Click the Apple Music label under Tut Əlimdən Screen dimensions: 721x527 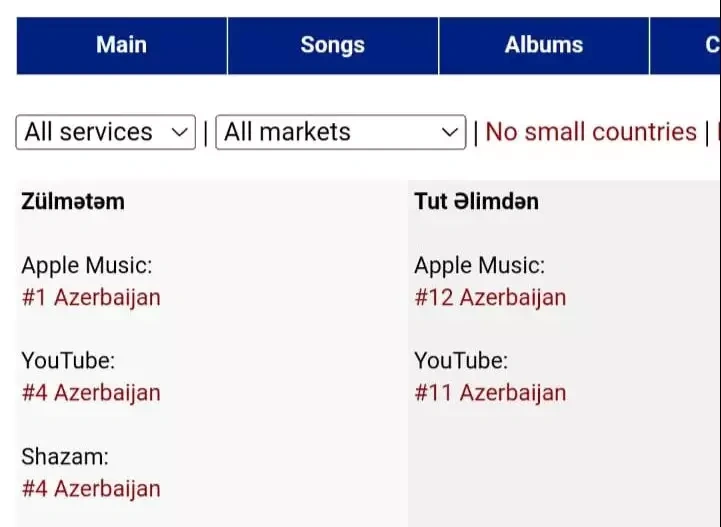pyautogui.click(x=480, y=265)
